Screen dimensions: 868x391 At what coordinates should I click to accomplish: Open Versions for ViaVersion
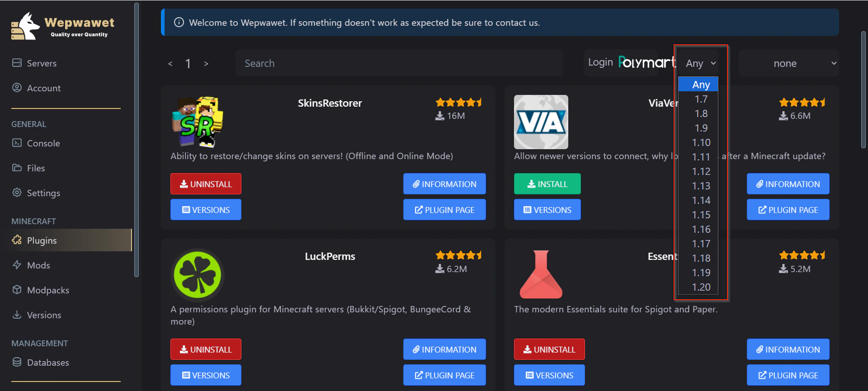547,210
